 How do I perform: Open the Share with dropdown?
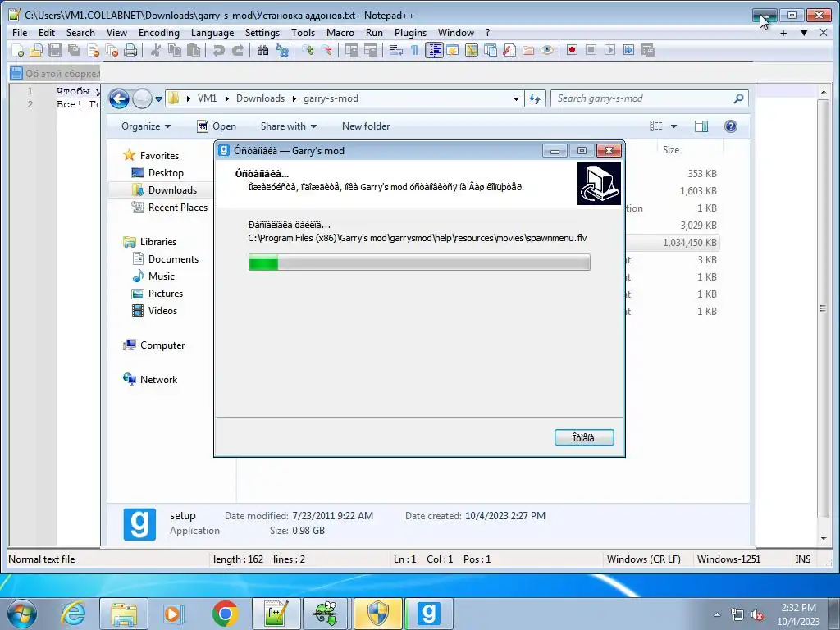click(x=289, y=126)
